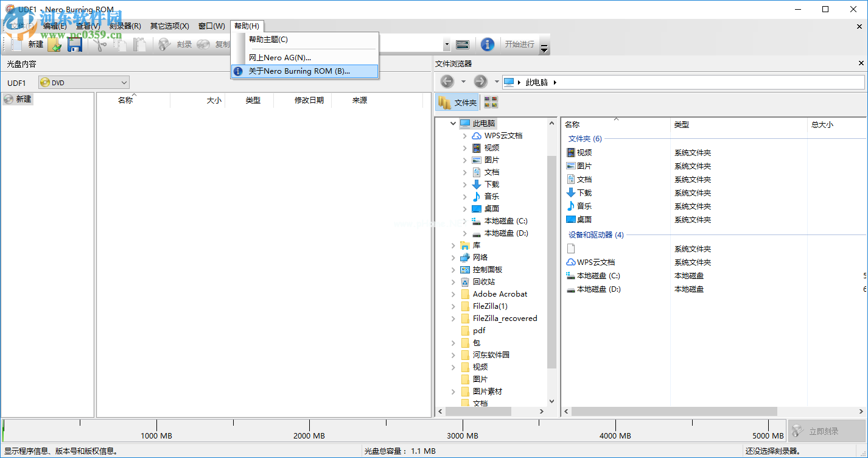Click the recorder drive selection icon

coord(463,44)
